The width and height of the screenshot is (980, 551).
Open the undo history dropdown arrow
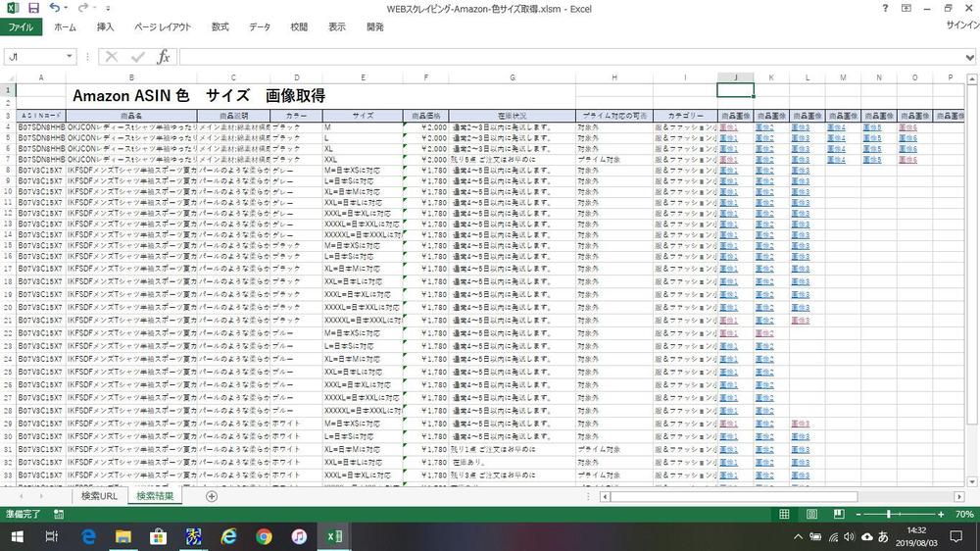pyautogui.click(x=67, y=8)
